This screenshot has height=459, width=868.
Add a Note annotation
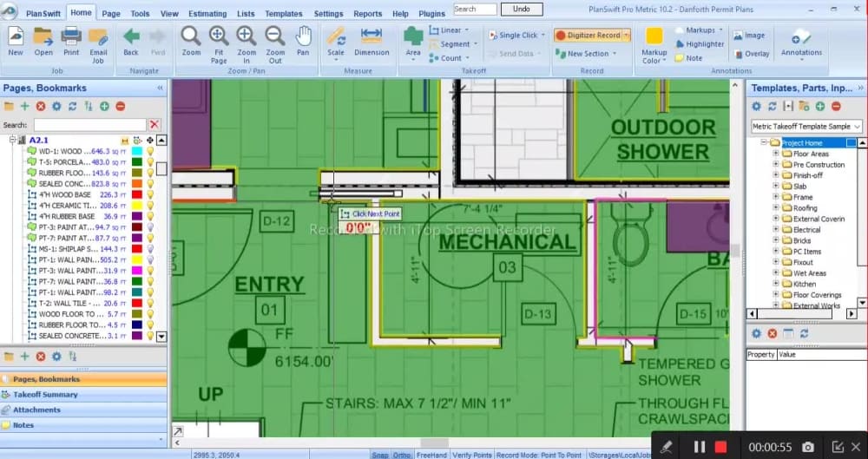tap(688, 57)
